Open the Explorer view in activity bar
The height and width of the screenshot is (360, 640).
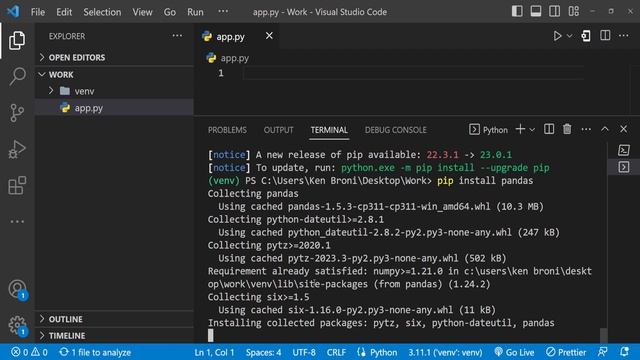click(x=17, y=40)
